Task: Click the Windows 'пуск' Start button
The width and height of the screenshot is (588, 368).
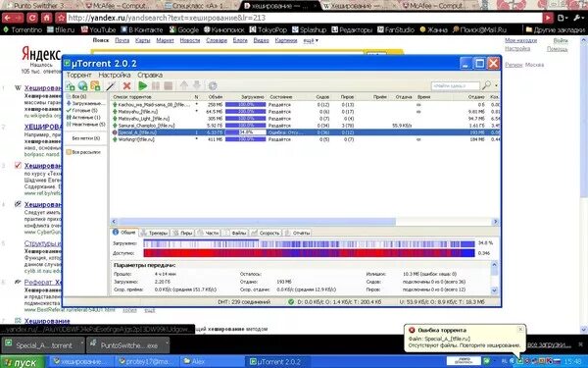Action: tap(22, 362)
